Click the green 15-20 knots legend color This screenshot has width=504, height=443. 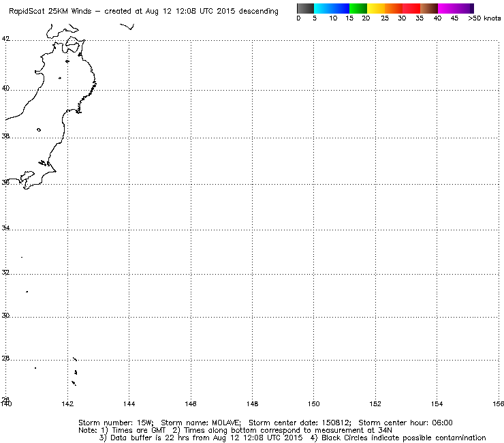pos(358,8)
